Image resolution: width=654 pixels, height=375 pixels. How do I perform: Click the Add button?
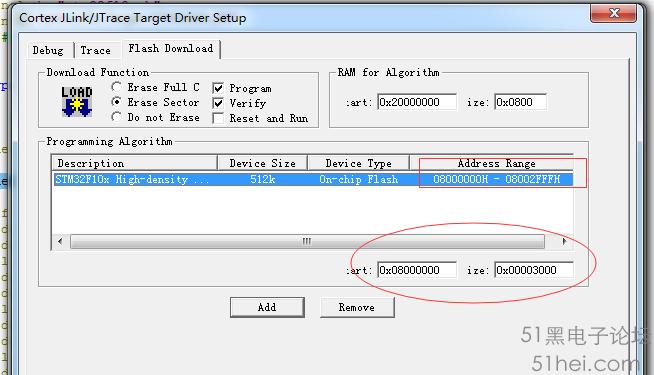coord(267,307)
